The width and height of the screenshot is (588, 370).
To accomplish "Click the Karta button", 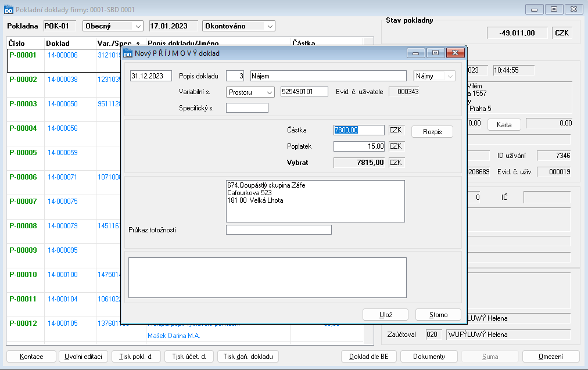I will click(504, 125).
